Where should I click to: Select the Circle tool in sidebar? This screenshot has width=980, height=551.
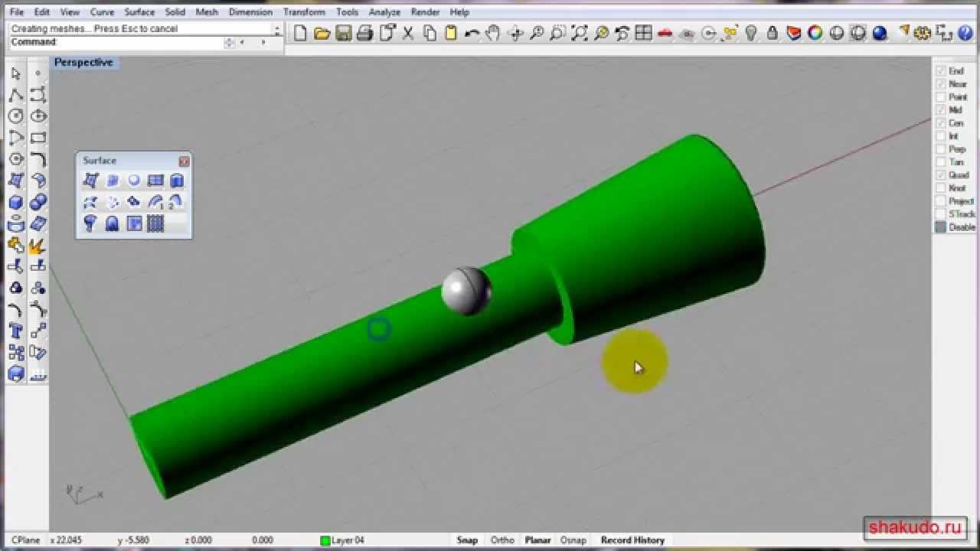(x=16, y=116)
